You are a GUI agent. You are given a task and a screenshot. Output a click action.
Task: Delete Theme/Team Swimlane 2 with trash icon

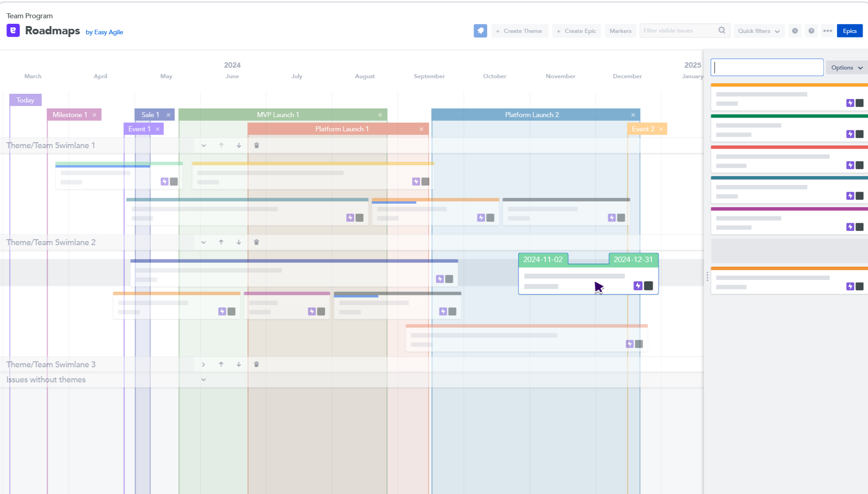point(257,242)
